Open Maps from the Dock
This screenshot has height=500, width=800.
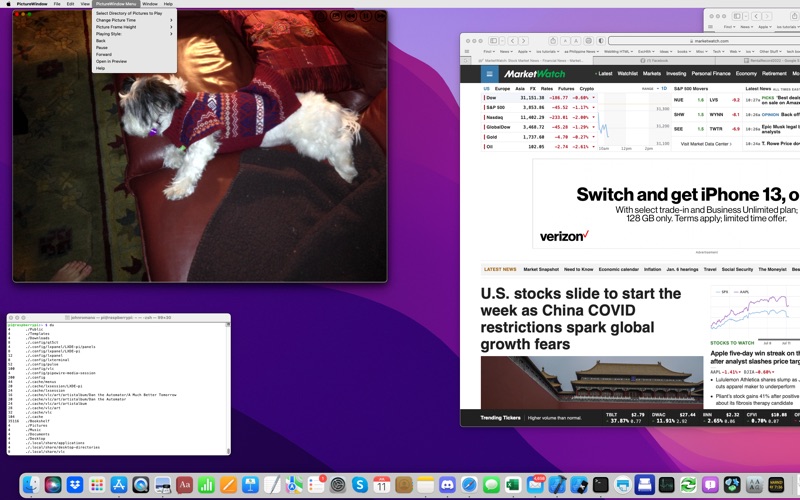pyautogui.click(x=294, y=484)
